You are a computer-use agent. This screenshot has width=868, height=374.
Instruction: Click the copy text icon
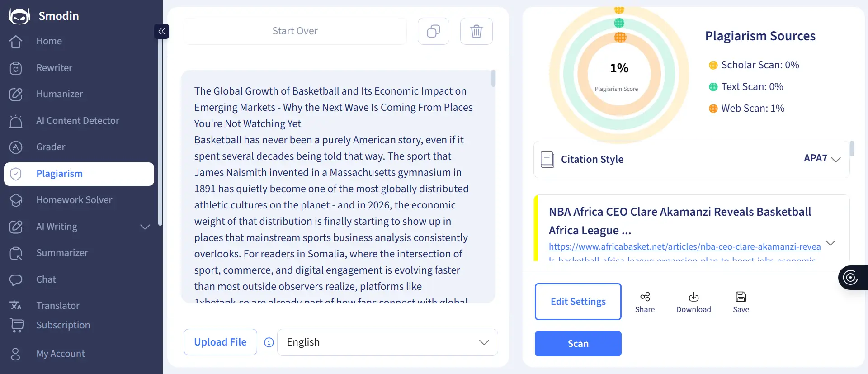(x=433, y=31)
